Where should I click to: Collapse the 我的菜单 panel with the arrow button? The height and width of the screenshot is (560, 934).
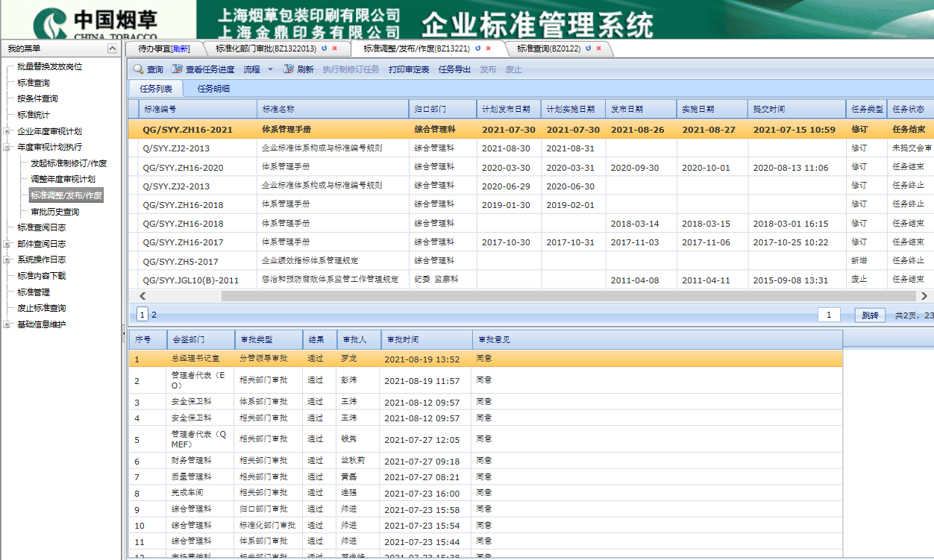pos(113,48)
